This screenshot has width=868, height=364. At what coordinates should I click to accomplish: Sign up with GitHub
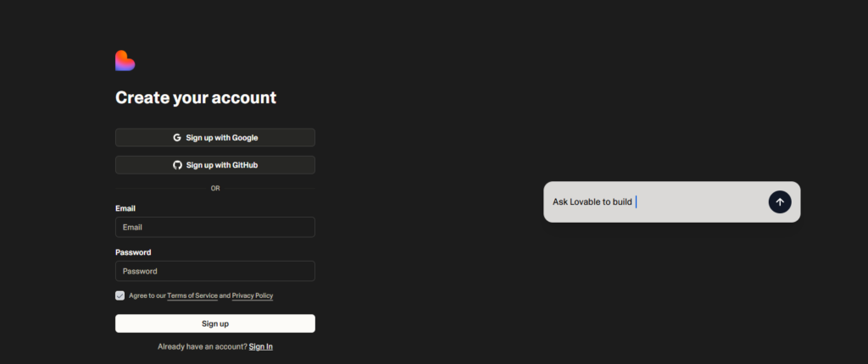coord(214,165)
